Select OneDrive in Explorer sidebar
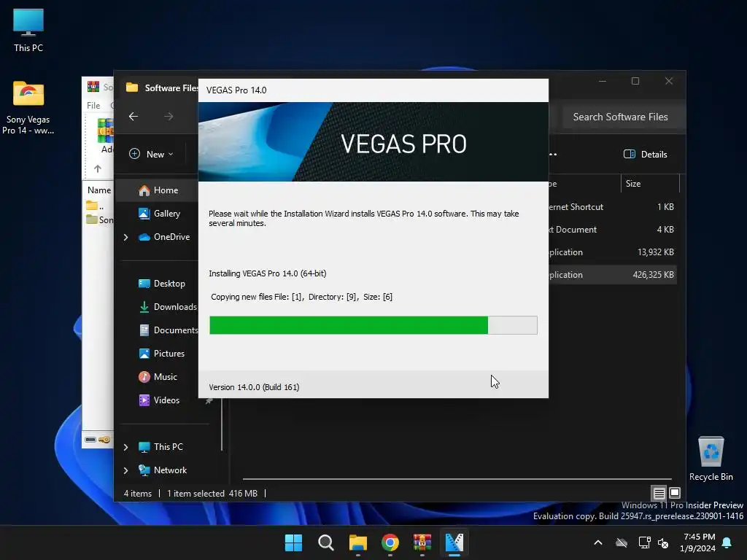Viewport: 747px width, 560px height. click(x=164, y=237)
